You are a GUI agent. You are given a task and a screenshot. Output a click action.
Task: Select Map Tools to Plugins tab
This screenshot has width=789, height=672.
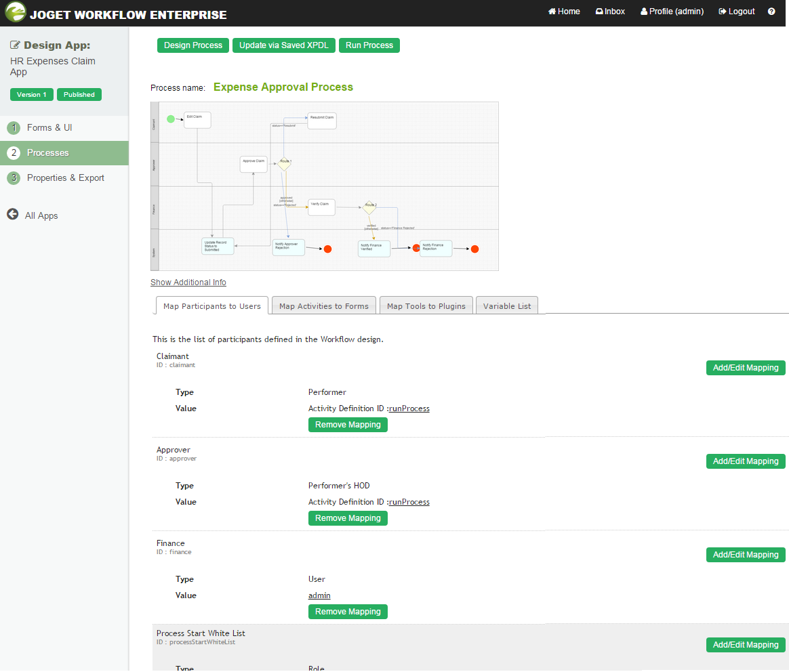426,306
